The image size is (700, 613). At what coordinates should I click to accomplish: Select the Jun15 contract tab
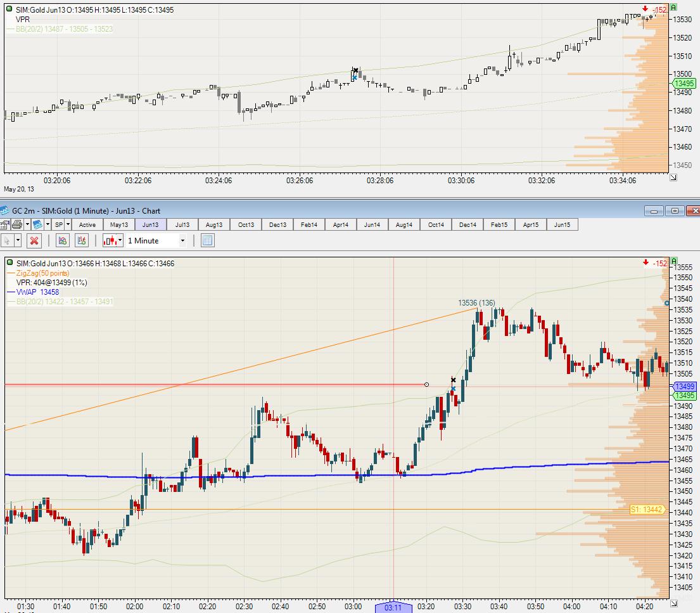click(562, 224)
